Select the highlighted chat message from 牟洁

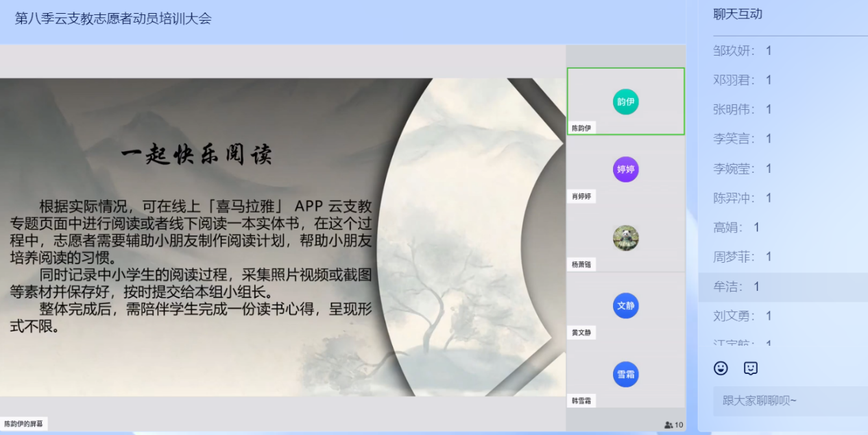tap(736, 287)
